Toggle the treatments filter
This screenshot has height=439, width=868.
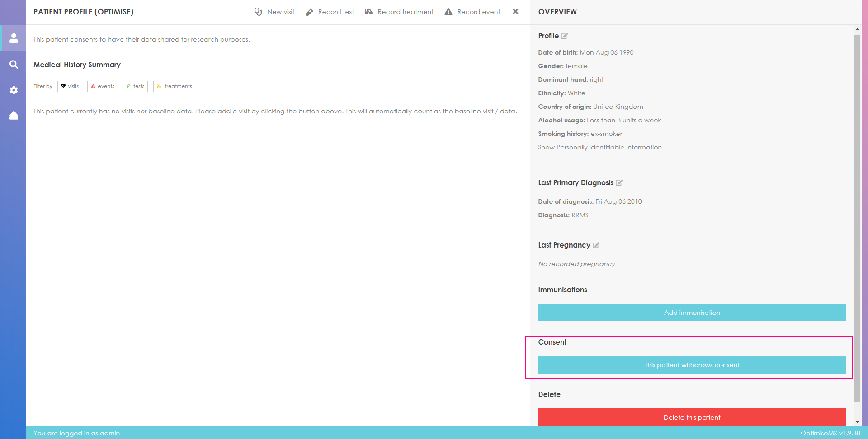tap(174, 86)
